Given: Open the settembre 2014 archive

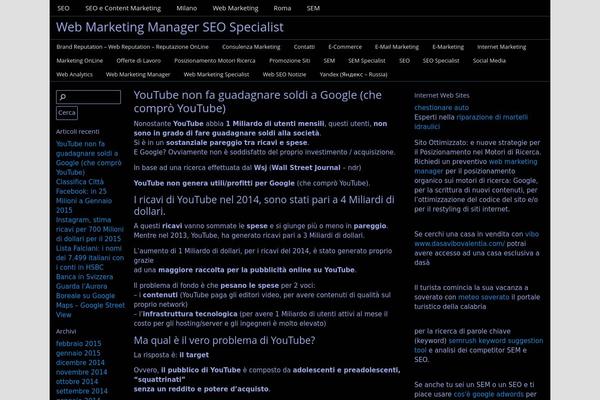Looking at the screenshot, I should (x=82, y=391).
